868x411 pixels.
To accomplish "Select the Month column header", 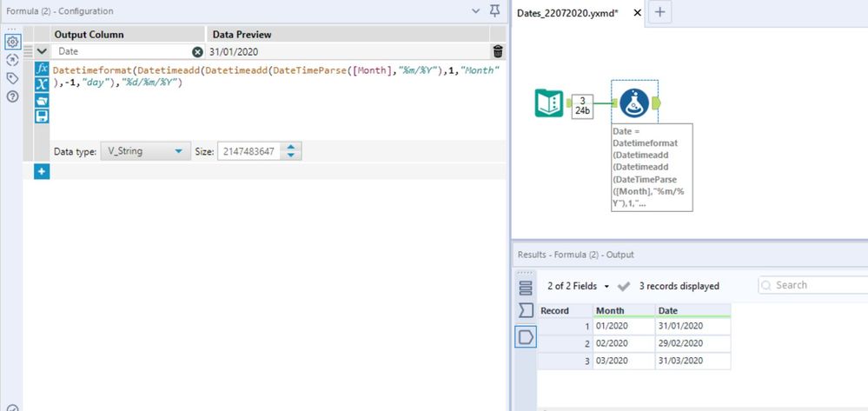I will click(x=624, y=311).
